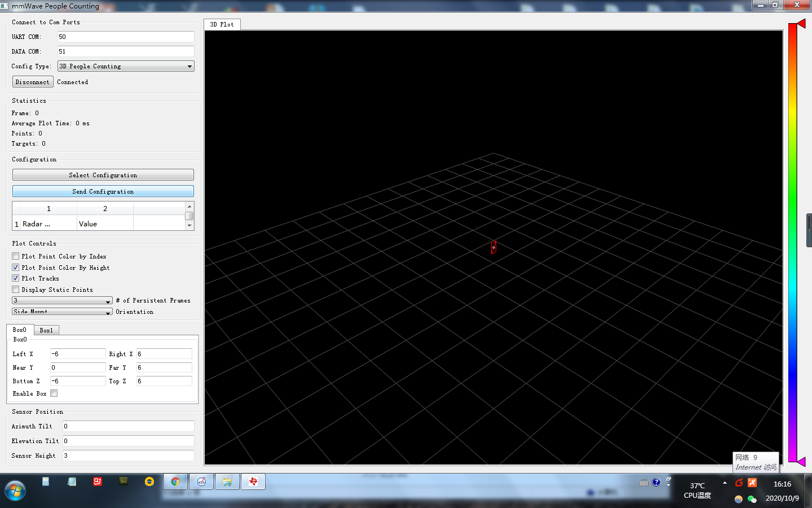The width and height of the screenshot is (812, 508).
Task: Click the config table scroll down arrow
Action: [189, 225]
